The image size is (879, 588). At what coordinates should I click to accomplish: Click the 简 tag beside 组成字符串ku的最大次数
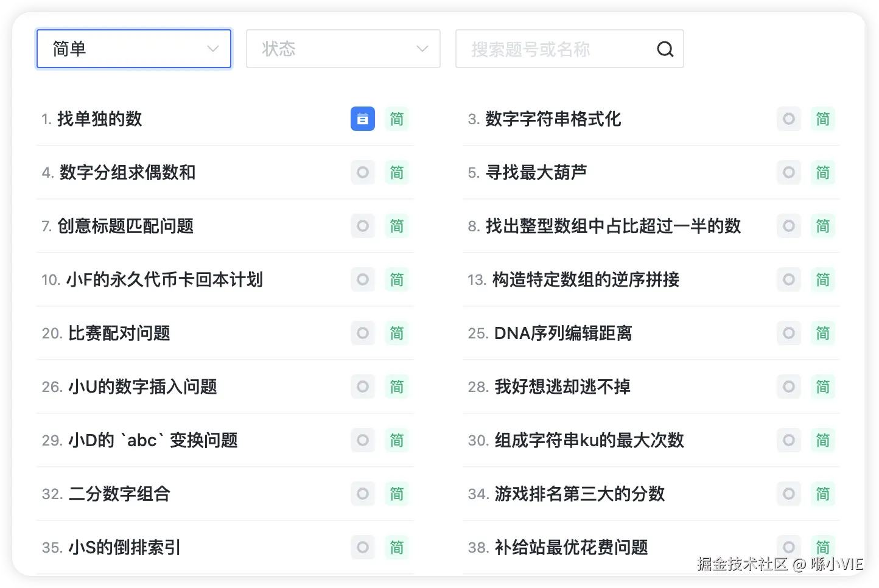coord(822,440)
